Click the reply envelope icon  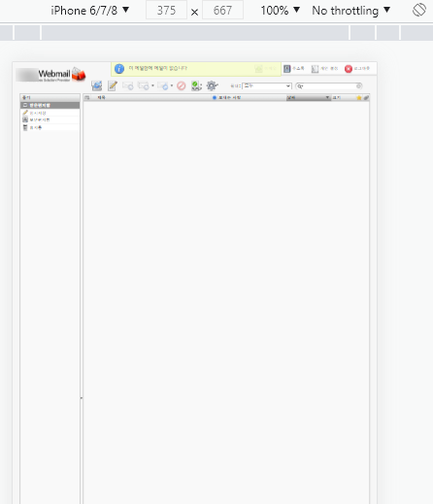pyautogui.click(x=128, y=85)
